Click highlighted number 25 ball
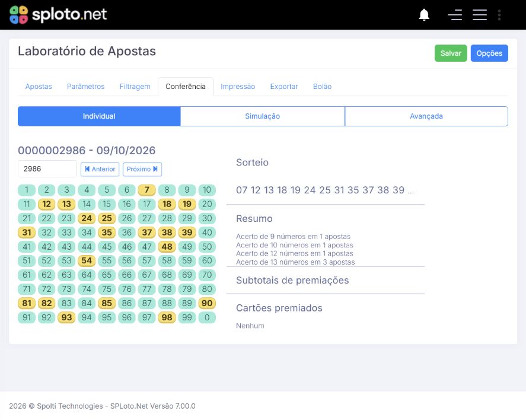This screenshot has width=526, height=420. [107, 218]
